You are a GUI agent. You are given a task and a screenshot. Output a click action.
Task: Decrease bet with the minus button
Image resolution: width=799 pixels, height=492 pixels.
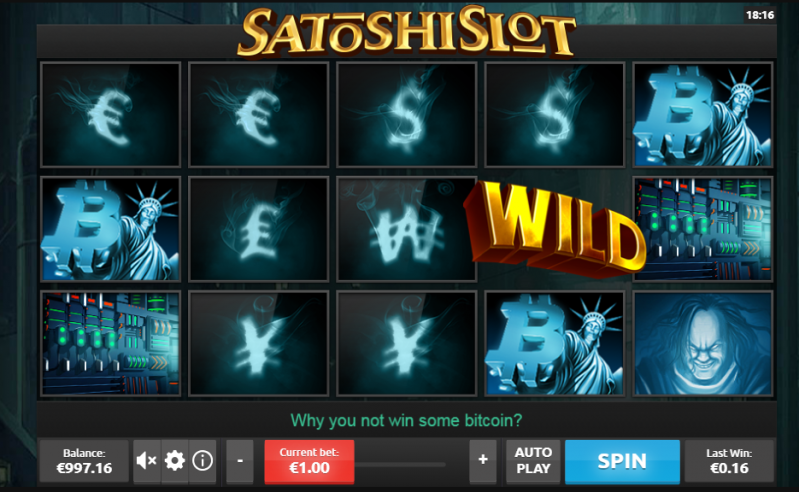click(239, 460)
